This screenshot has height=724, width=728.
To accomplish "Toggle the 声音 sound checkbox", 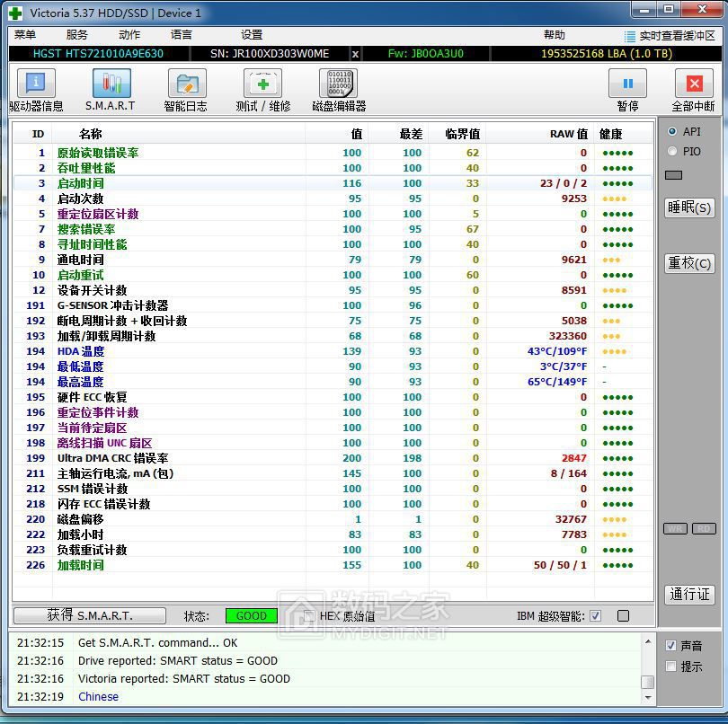I will click(670, 646).
